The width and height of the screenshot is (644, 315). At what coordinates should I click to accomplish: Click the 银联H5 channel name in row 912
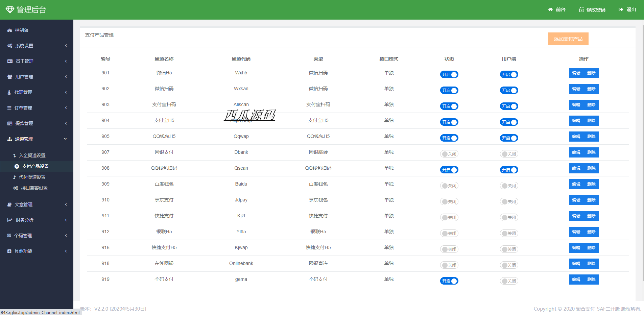(164, 232)
